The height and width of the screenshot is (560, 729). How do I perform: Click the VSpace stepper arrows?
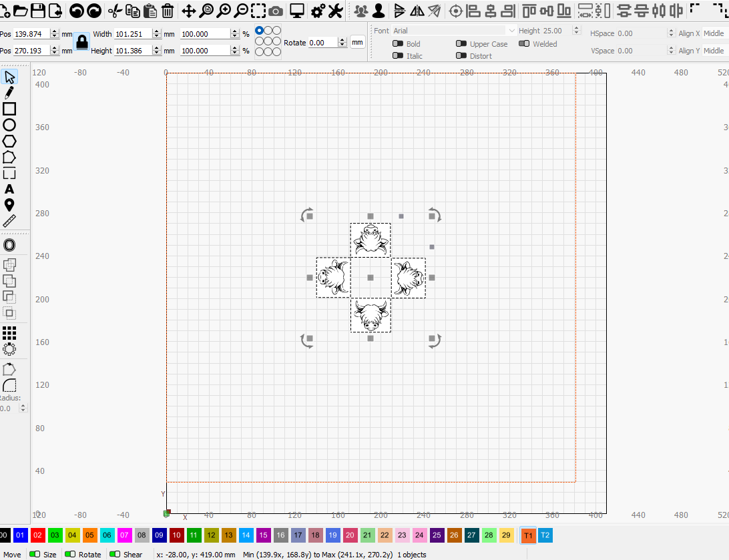click(670, 51)
